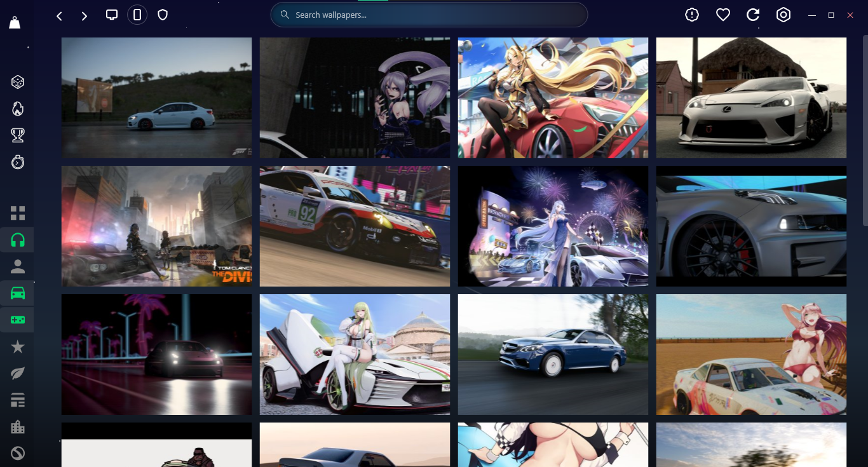This screenshot has height=467, width=868.
Task: Select the table layout category icon
Action: click(18, 400)
